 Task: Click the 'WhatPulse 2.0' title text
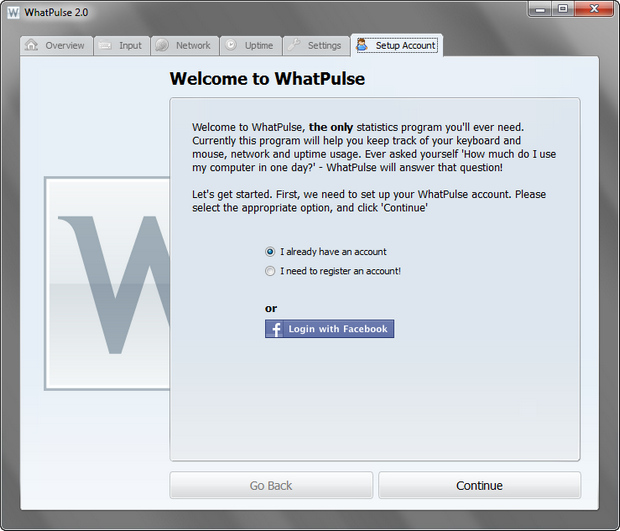[x=56, y=13]
